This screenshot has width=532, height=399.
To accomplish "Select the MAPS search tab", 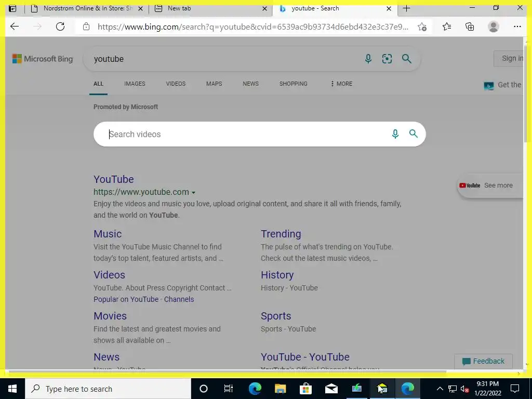I will [214, 84].
